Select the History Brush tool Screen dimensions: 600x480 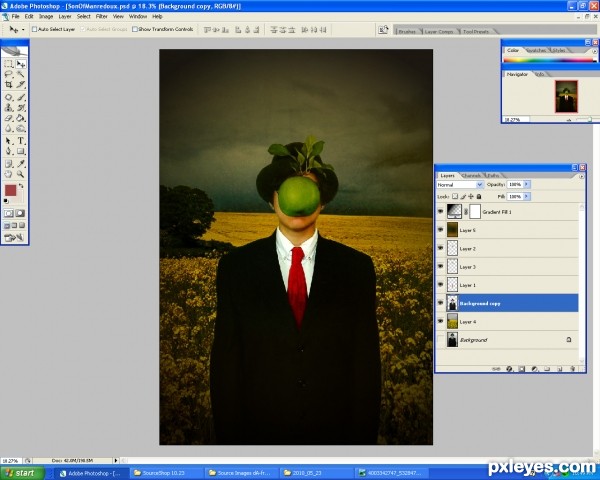tap(21, 108)
